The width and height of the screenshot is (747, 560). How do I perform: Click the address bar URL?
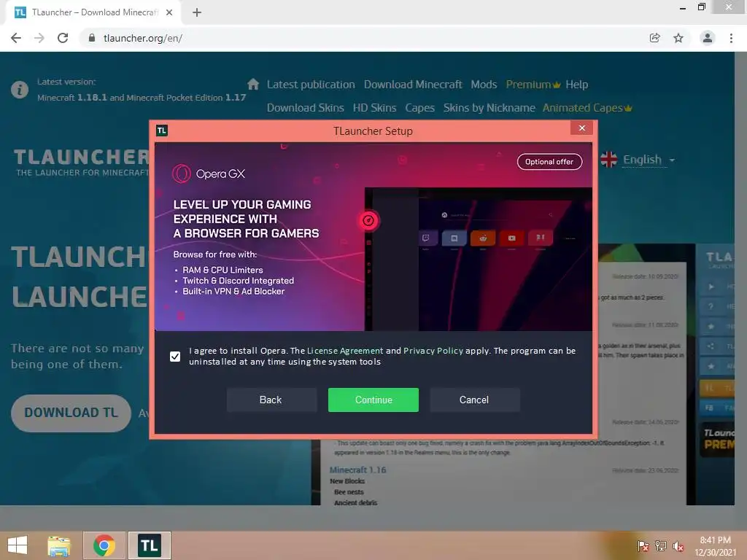[x=143, y=38]
